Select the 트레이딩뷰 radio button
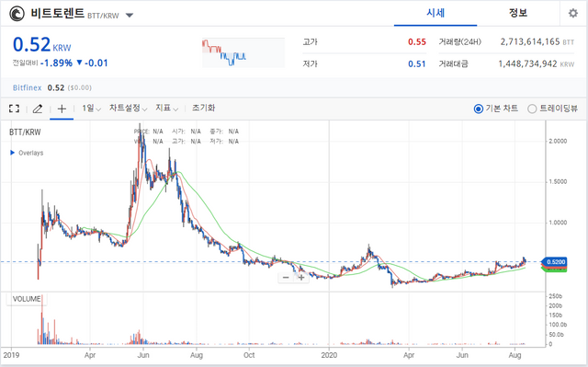This screenshot has width=588, height=367. (x=532, y=109)
